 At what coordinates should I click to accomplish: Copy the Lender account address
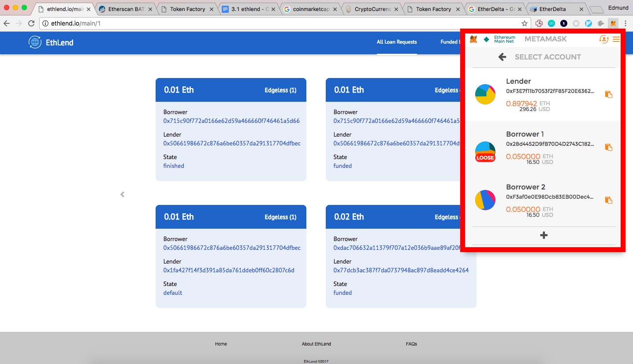[x=609, y=94]
